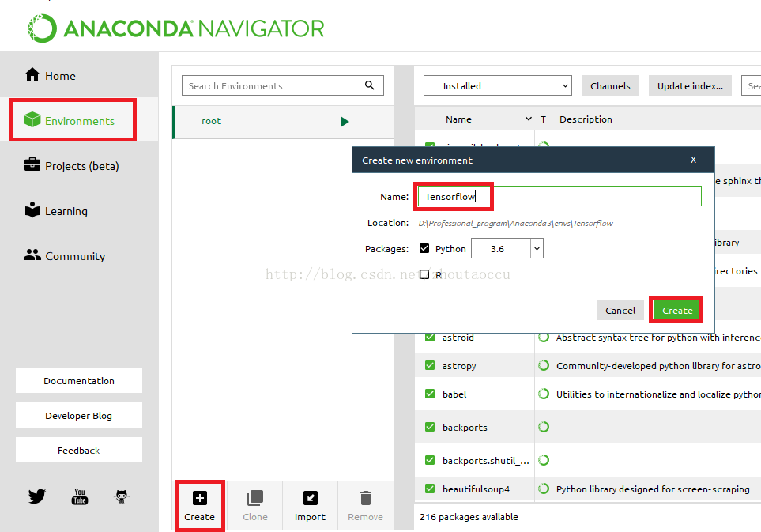761x532 pixels.
Task: Click the search magnifier in Search Environments
Action: click(369, 85)
